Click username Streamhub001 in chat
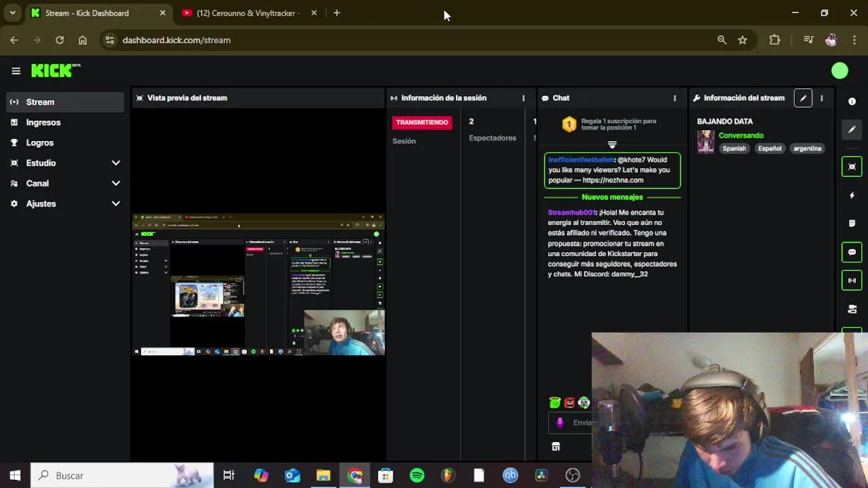Screen dimensions: 868x488 click(572, 212)
